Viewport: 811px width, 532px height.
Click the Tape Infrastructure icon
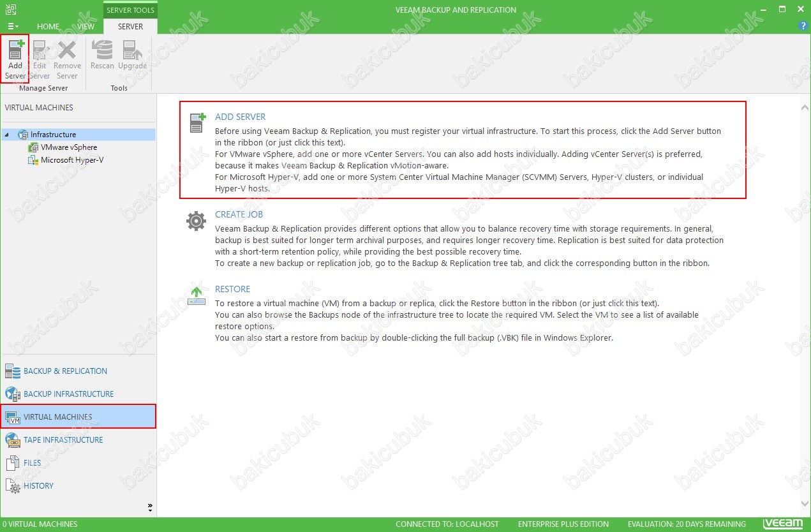click(x=13, y=440)
